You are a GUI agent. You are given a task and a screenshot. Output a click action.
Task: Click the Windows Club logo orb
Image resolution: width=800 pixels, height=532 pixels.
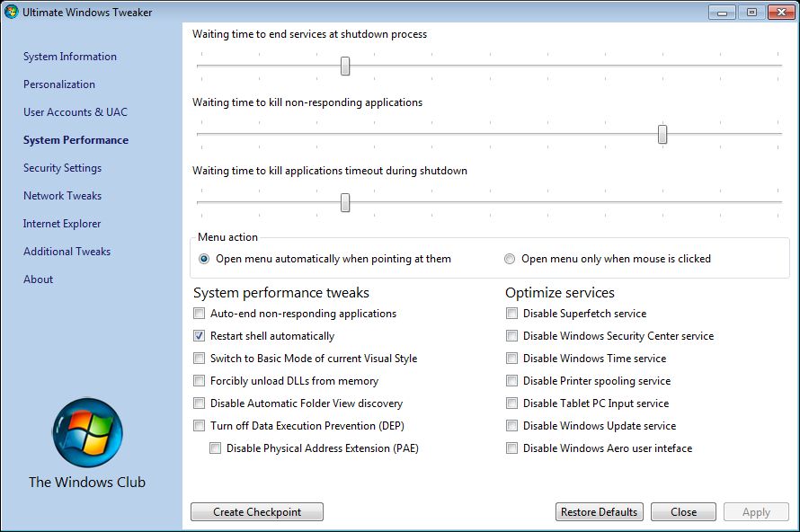[87, 432]
